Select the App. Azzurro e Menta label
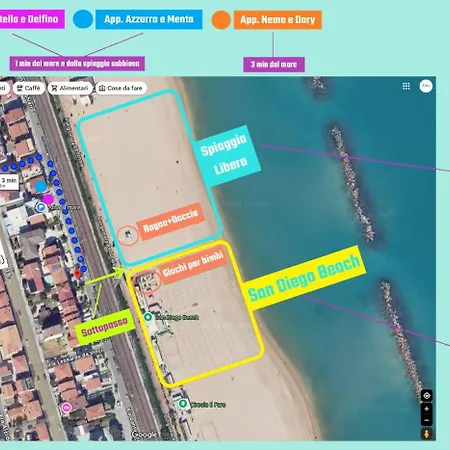The height and width of the screenshot is (450, 450). pos(149,19)
